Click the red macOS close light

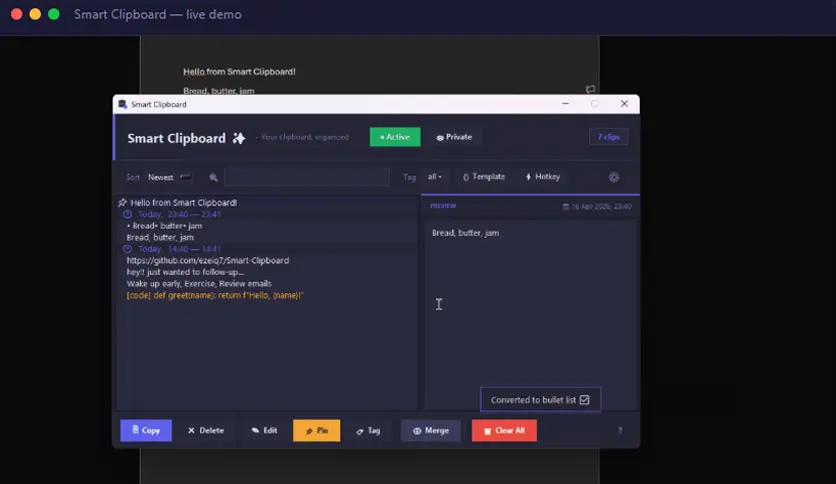tap(17, 14)
